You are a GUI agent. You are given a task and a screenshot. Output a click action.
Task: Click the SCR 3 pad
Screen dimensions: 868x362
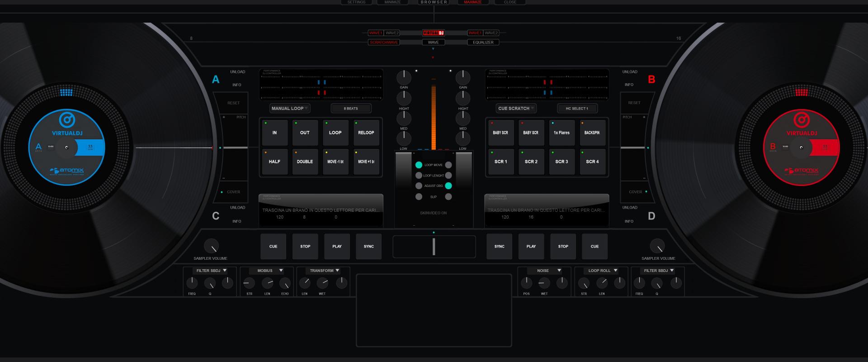point(561,162)
